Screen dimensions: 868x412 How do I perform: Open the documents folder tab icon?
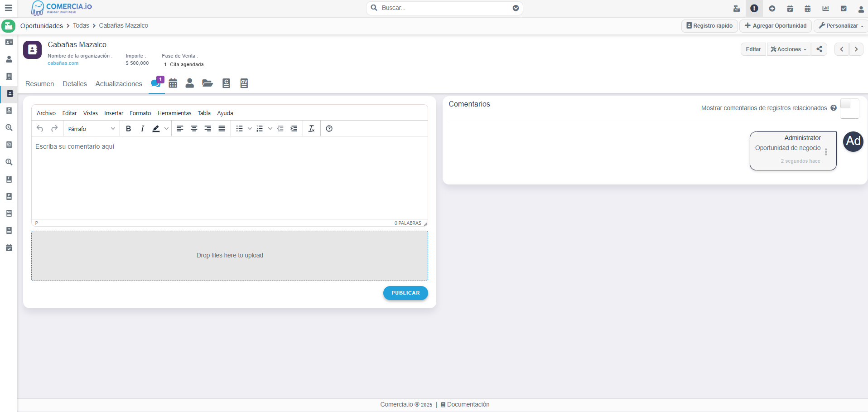pyautogui.click(x=207, y=83)
